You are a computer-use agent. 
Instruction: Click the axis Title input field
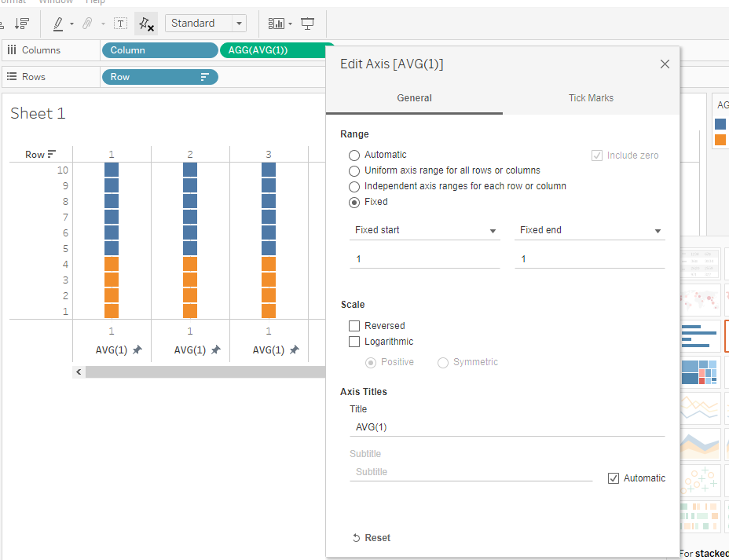click(507, 427)
